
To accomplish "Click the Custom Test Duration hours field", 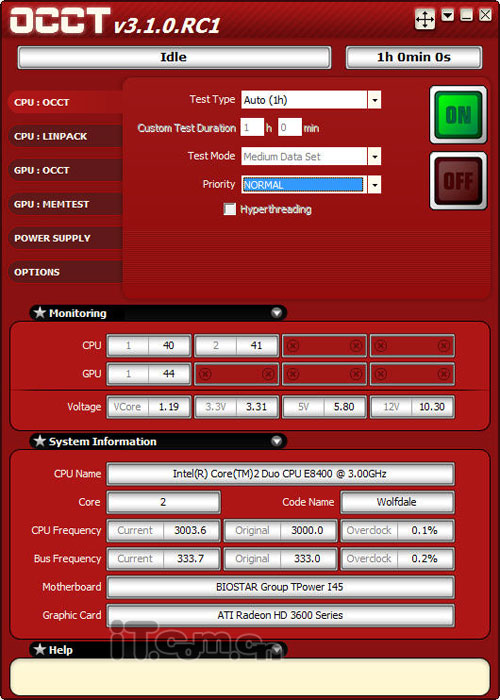I will pos(252,128).
